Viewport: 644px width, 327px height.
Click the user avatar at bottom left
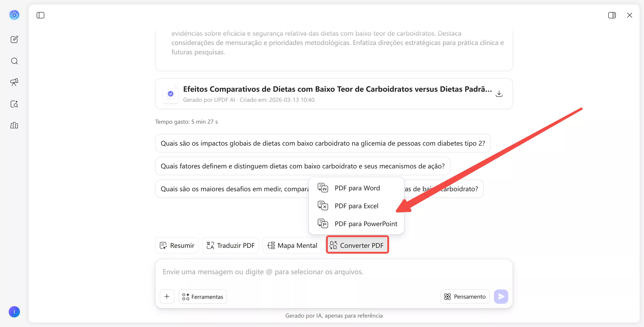14,312
